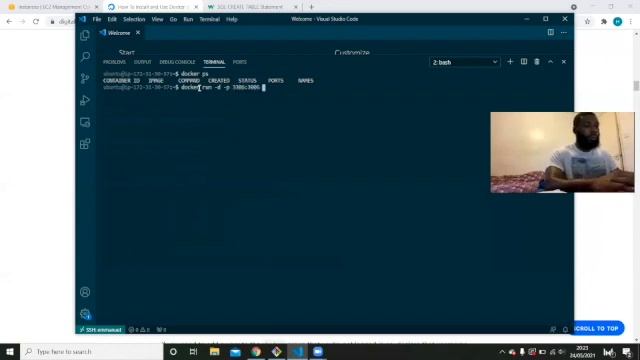Switch to the Debug Console tab
The width and height of the screenshot is (640, 360).
coord(177,62)
